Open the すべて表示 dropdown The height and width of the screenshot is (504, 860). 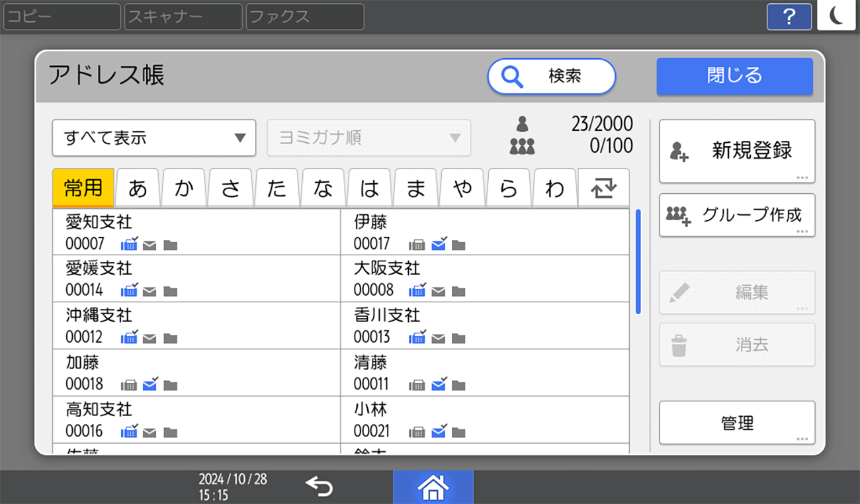click(x=153, y=138)
